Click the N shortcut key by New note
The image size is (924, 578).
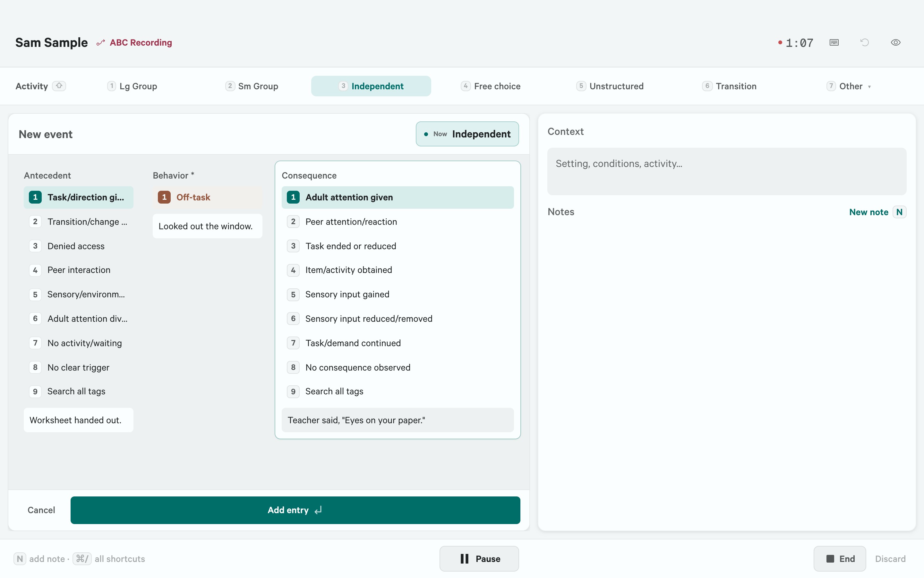[899, 212]
